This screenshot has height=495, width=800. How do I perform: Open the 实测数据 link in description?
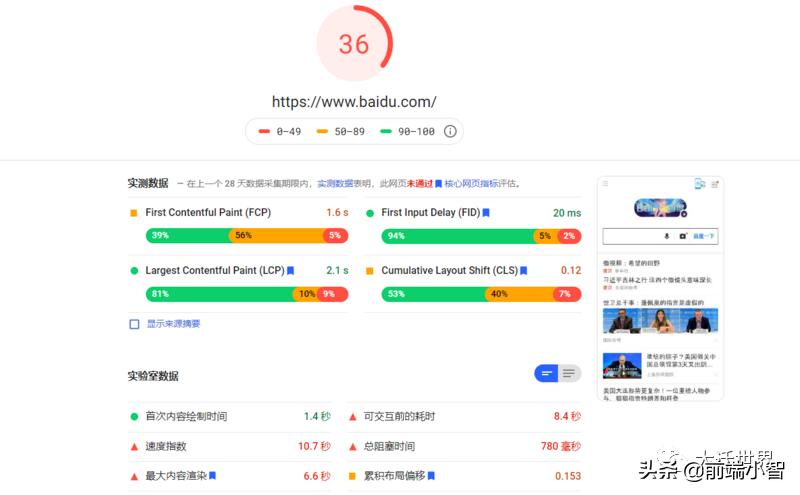(335, 184)
